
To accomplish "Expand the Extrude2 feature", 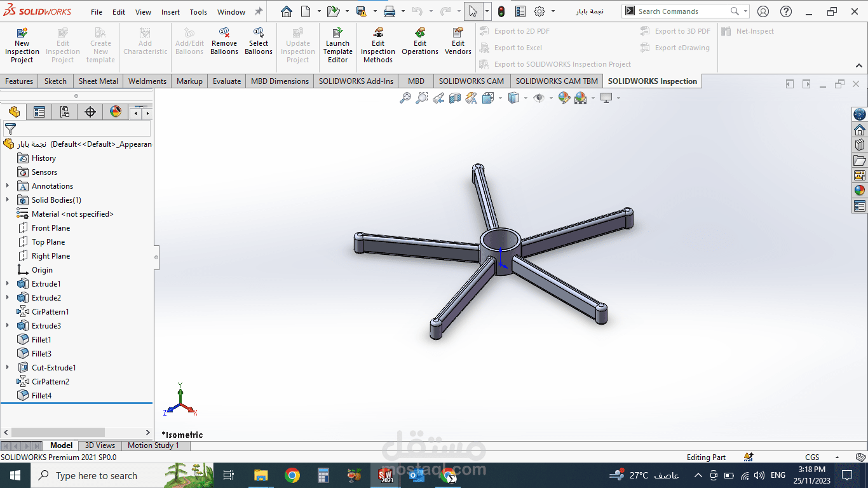I will [x=8, y=298].
